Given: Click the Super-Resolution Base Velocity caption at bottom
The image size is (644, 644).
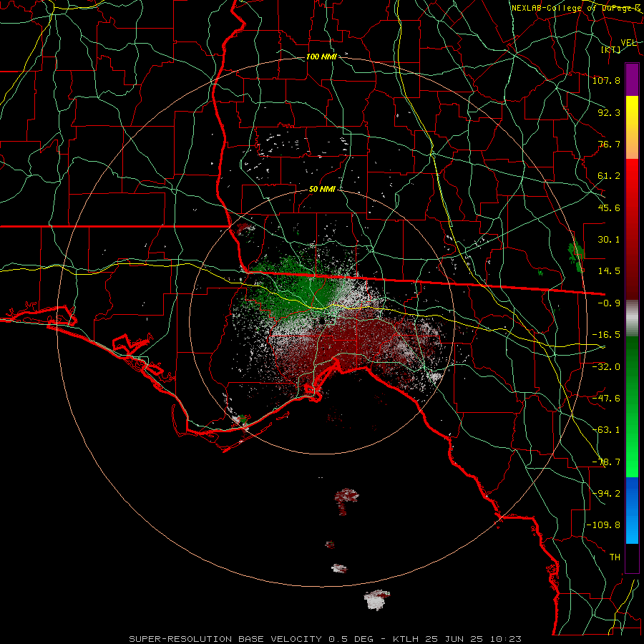Looking at the screenshot, I should click(326, 639).
